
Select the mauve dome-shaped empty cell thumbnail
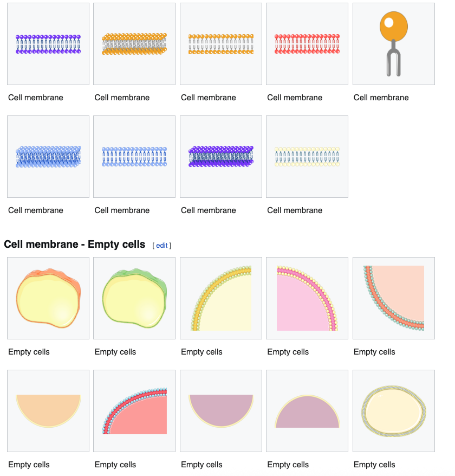point(307,411)
